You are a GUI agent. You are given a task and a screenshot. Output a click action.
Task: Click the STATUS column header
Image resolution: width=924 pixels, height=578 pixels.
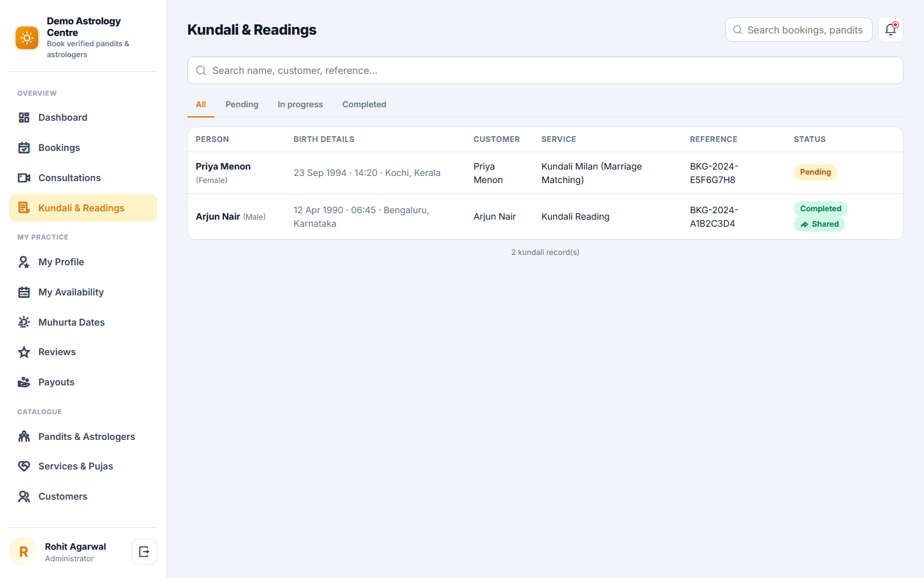click(810, 139)
